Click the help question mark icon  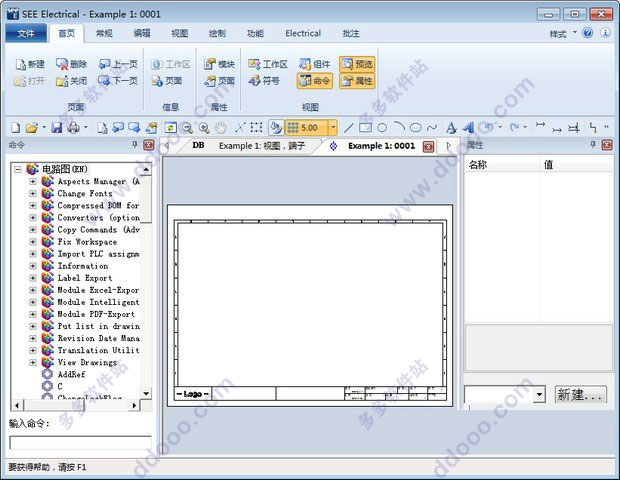588,33
